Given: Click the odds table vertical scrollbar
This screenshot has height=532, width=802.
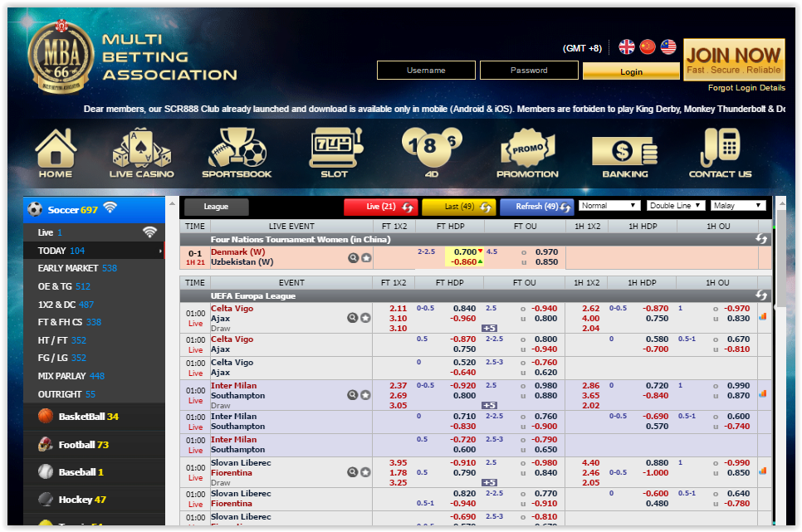Looking at the screenshot, I should pyautogui.click(x=780, y=258).
